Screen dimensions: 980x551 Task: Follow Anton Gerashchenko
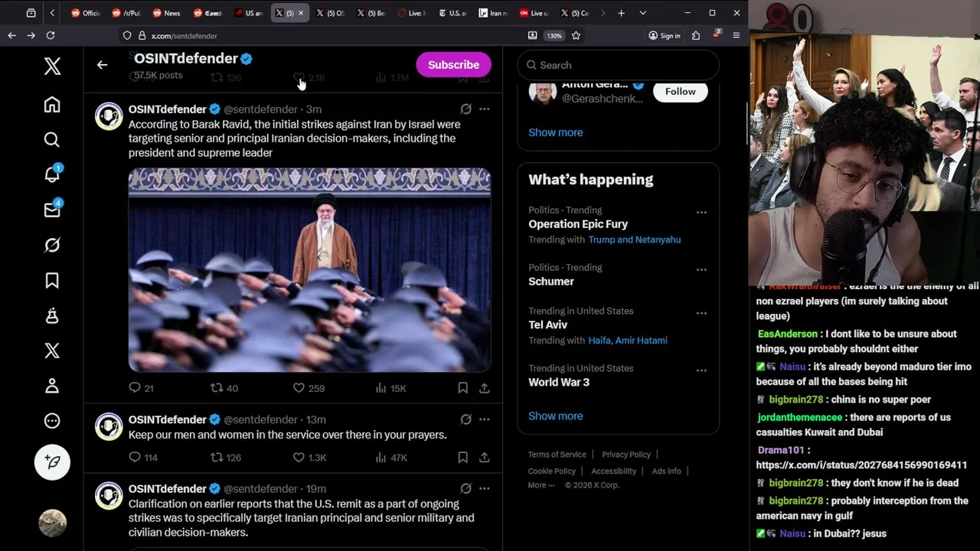tap(680, 92)
